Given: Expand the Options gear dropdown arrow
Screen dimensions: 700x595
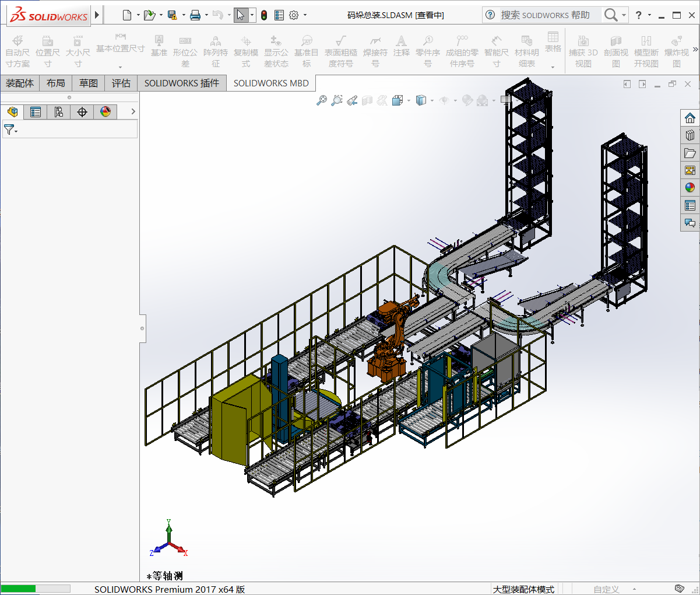Looking at the screenshot, I should [305, 15].
